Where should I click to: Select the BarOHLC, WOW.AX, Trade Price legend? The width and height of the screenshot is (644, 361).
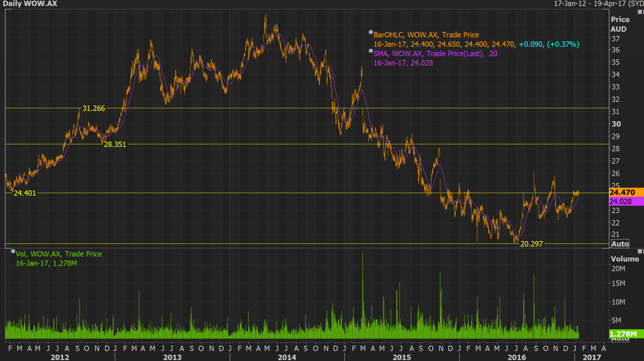(x=426, y=35)
